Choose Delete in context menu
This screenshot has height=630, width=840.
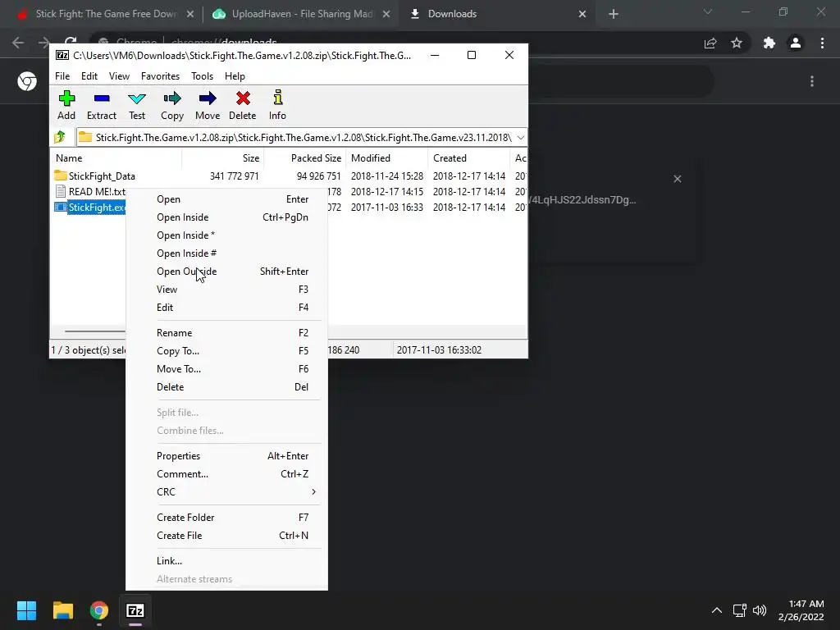226,387
